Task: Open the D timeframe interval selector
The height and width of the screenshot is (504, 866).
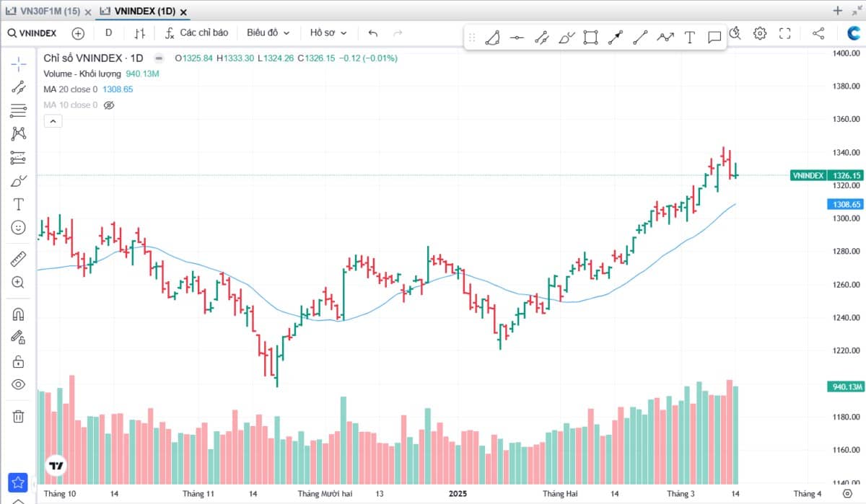Action: [109, 33]
